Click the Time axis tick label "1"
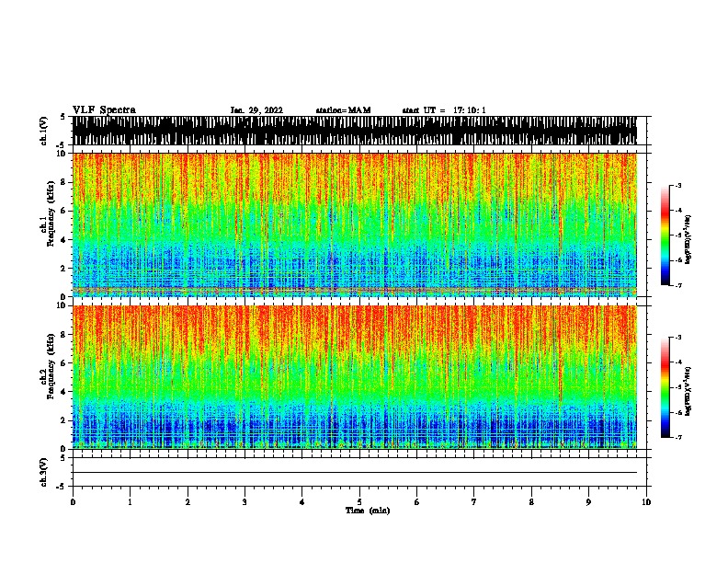The image size is (728, 563). [x=131, y=502]
